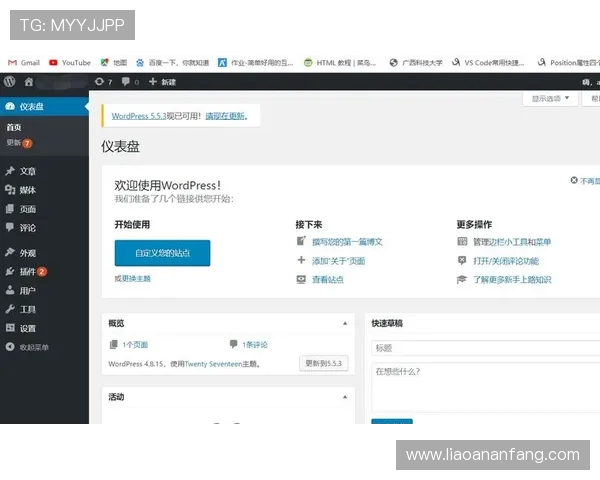This screenshot has width=600, height=480.
Task: Click the 请现在更新 link
Action: click(226, 116)
